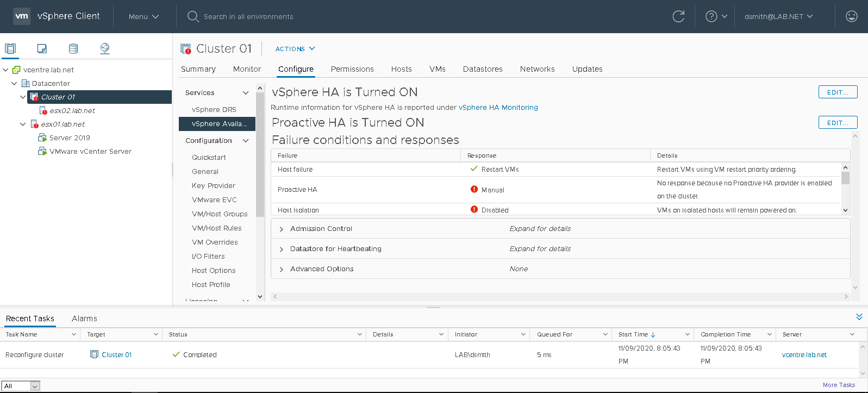Switch to the VMs tab
The height and width of the screenshot is (393, 868).
[x=438, y=69]
